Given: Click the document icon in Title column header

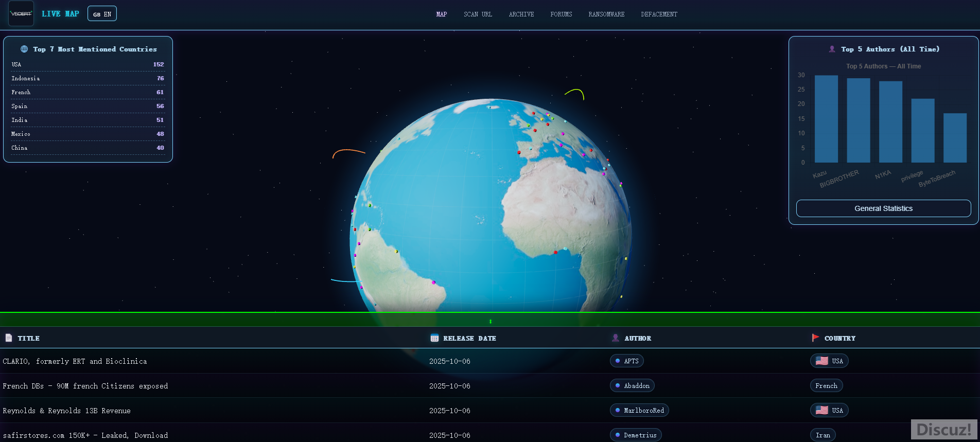Looking at the screenshot, I should [9, 338].
